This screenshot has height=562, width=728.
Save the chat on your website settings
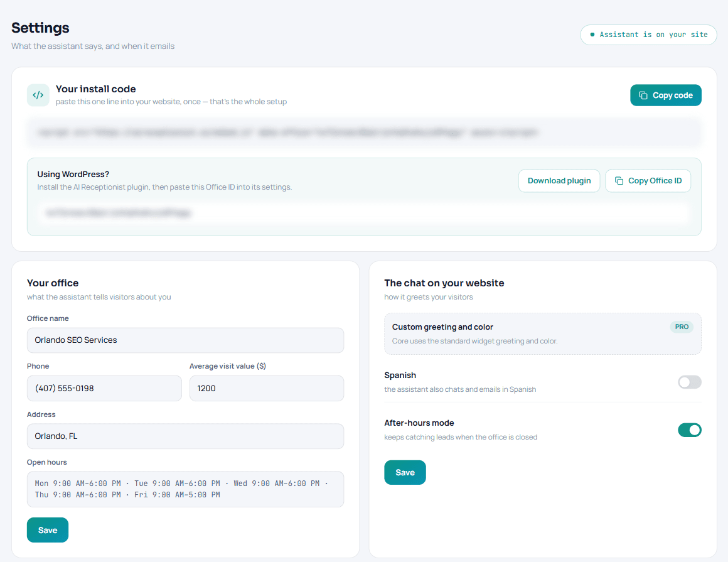click(x=405, y=472)
